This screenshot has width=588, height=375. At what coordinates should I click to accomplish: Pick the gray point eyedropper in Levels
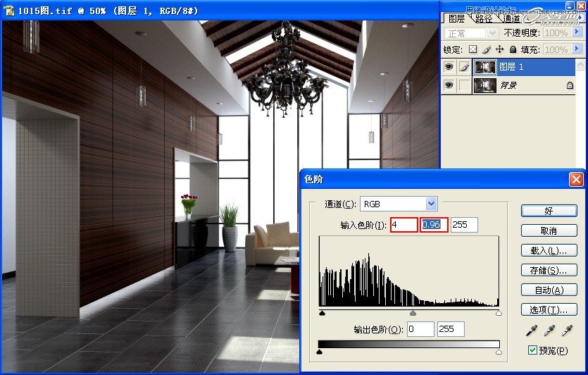549,331
